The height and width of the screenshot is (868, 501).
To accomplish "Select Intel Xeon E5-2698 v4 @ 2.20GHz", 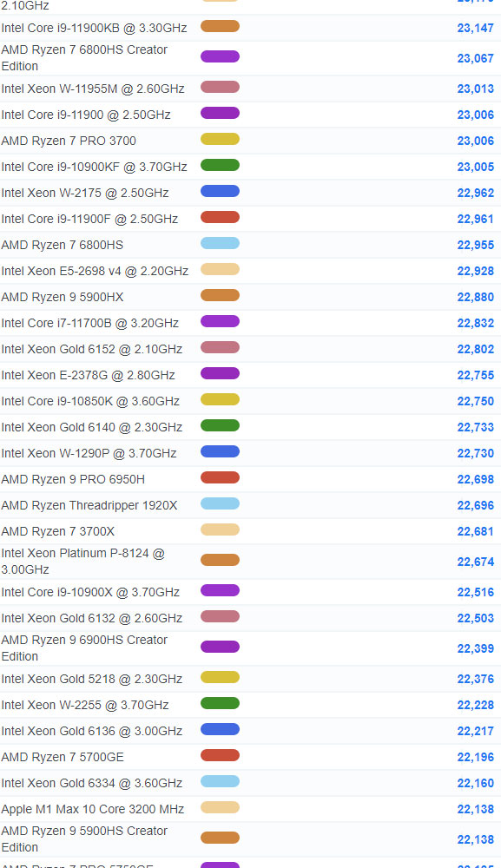I will coord(95,271).
